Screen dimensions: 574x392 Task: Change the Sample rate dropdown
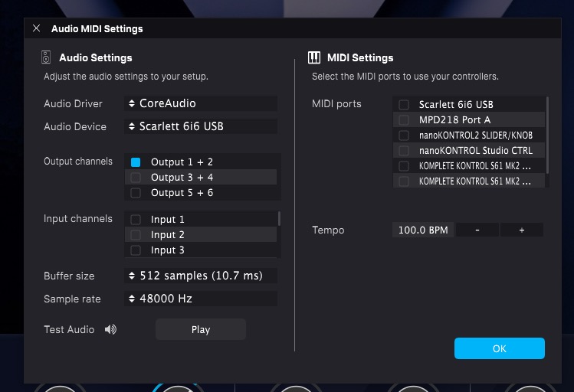[x=200, y=299]
